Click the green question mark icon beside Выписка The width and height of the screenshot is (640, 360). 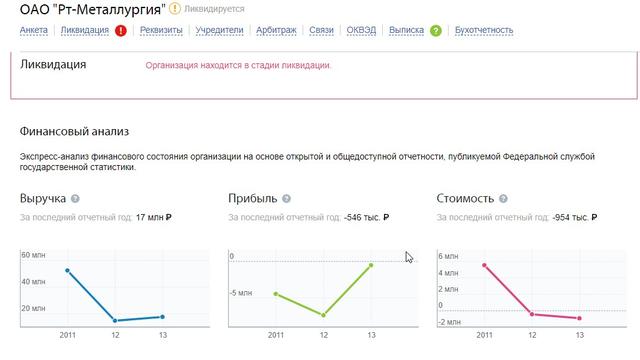(436, 31)
